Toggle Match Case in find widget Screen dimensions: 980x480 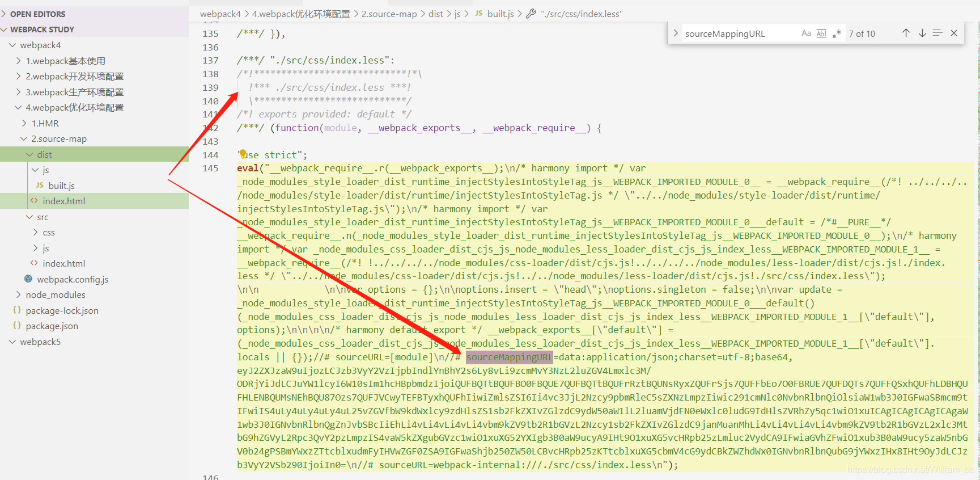pos(806,33)
